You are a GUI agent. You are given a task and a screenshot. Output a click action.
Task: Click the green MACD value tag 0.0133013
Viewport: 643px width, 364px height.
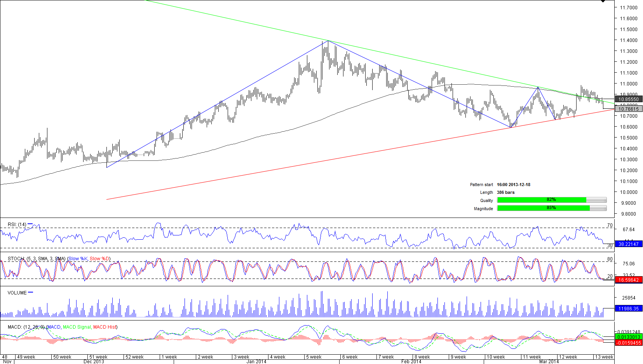coord(628,337)
